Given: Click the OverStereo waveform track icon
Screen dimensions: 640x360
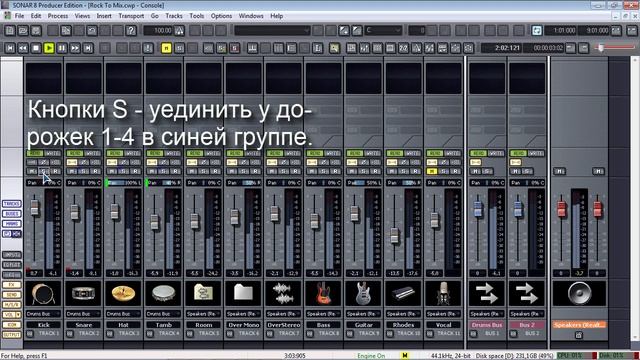Looking at the screenshot, I should pyautogui.click(x=283, y=293).
